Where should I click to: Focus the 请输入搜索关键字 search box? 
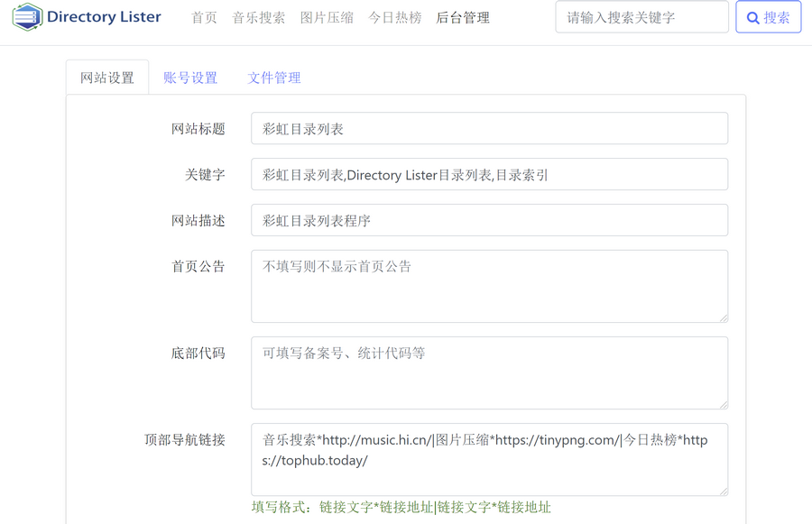641,17
